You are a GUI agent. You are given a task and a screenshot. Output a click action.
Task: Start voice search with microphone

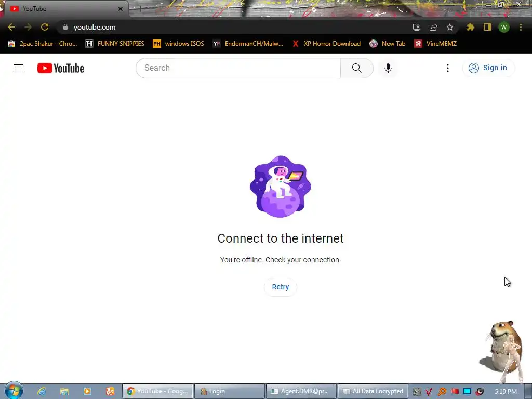click(388, 68)
